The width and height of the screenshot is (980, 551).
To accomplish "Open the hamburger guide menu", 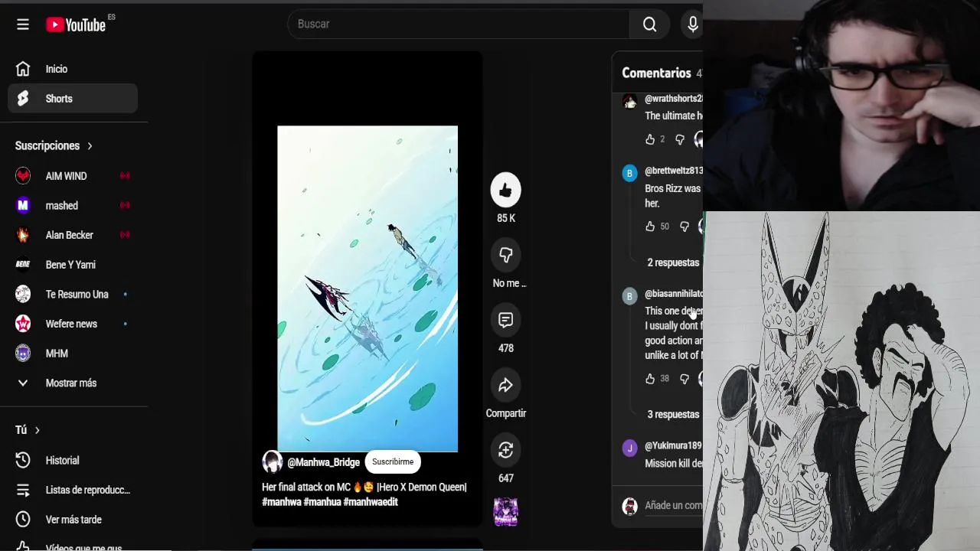I will point(23,24).
